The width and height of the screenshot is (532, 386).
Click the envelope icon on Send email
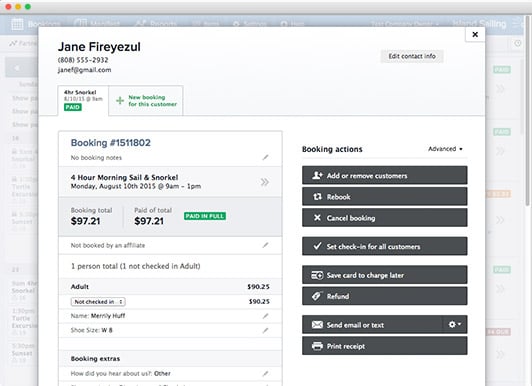point(317,325)
